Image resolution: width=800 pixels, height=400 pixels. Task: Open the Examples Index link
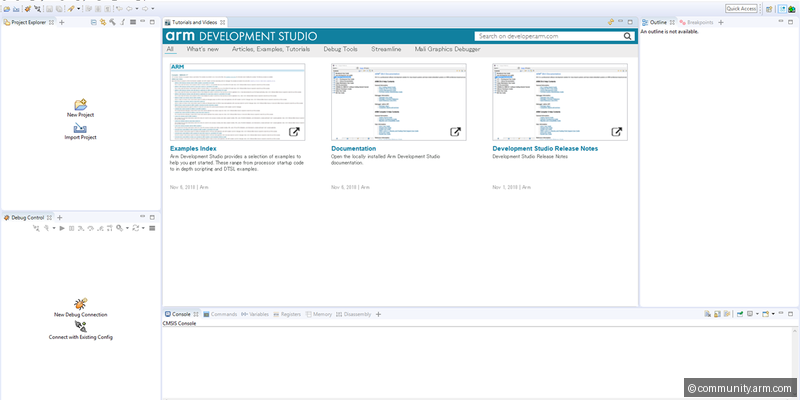[193, 148]
